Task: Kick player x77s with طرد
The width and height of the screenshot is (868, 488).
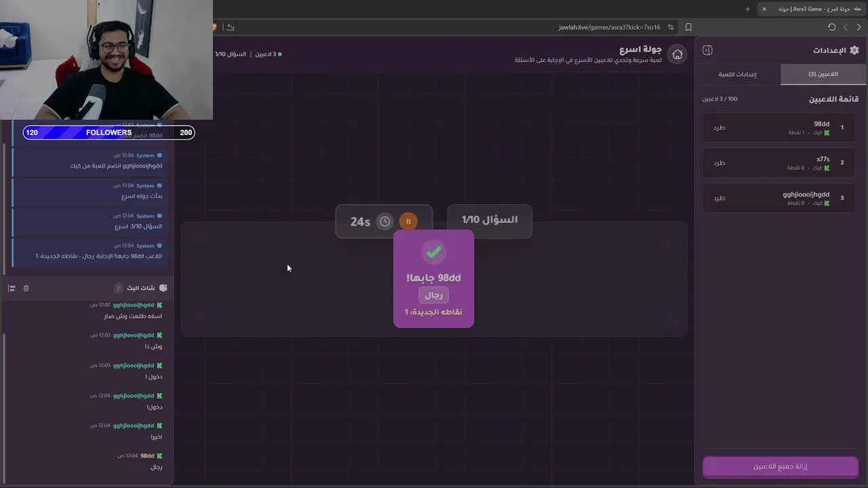Action: coord(719,163)
